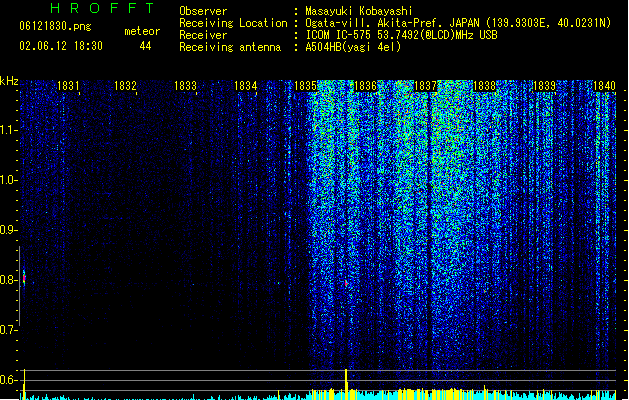Image resolution: width=629 pixels, height=400 pixels.
Task: Click the date stamp 02.06.12 18:30
Action: click(61, 46)
